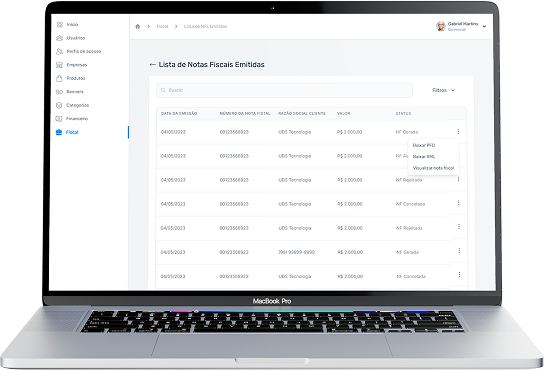Image resolution: width=544 pixels, height=370 pixels.
Task: Open three-dot menu for first NF Gerada row
Action: click(458, 132)
